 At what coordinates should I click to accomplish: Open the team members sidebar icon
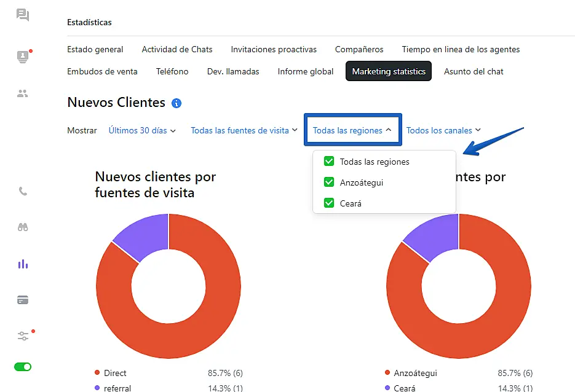(23, 93)
